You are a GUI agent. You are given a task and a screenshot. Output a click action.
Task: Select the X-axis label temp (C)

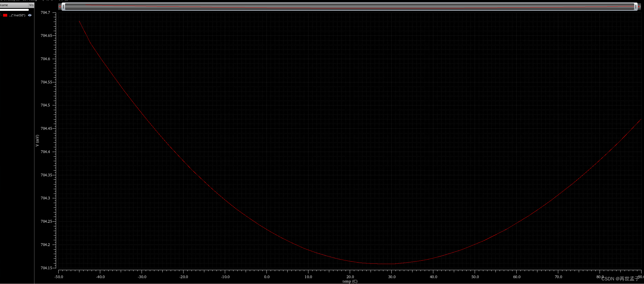pyautogui.click(x=350, y=281)
